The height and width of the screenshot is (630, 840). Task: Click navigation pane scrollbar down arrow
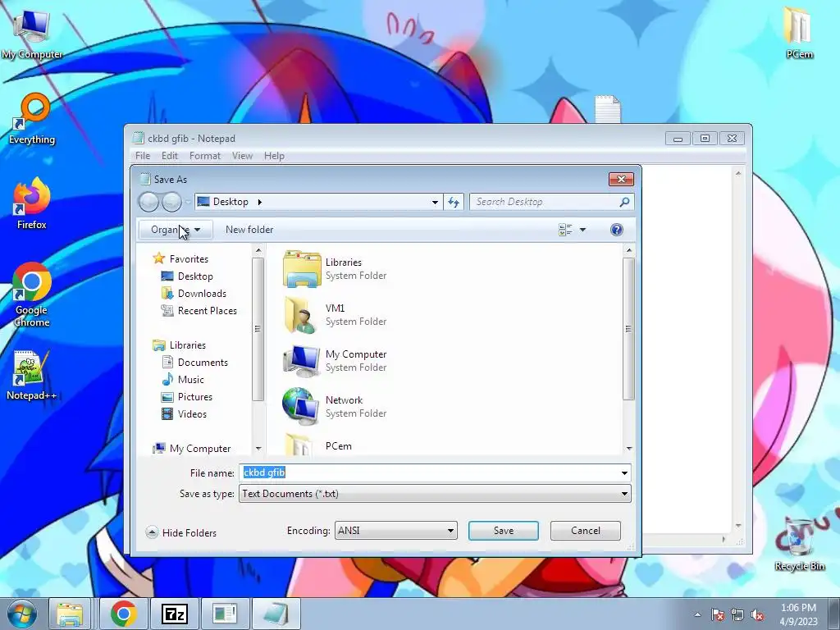pyautogui.click(x=258, y=449)
